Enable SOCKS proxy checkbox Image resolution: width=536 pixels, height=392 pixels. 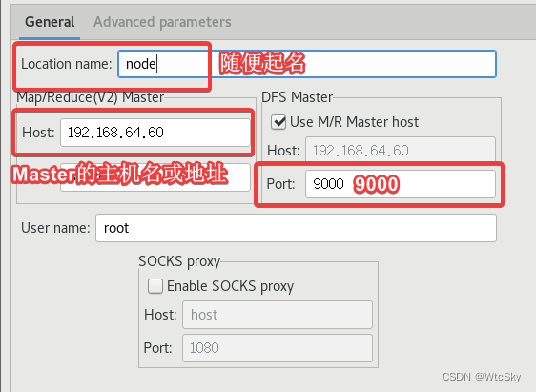point(155,286)
